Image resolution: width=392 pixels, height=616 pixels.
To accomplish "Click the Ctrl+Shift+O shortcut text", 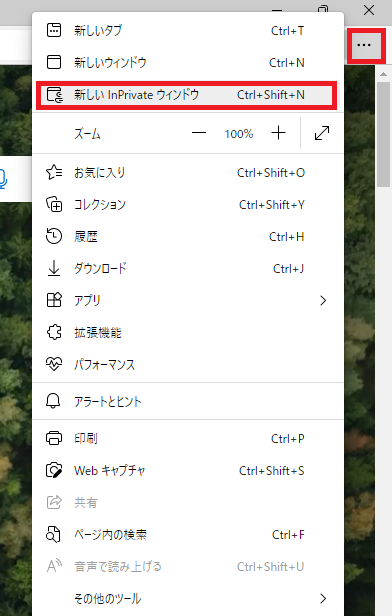I will tap(271, 173).
